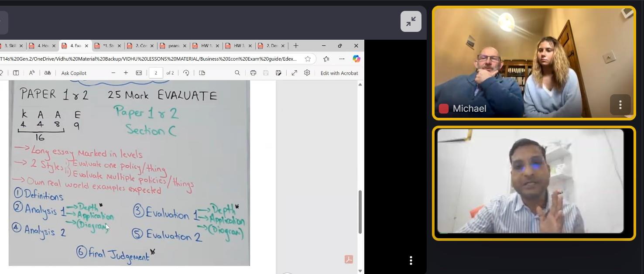
Task: Toggle the page view layout button
Action: pyautogui.click(x=202, y=73)
